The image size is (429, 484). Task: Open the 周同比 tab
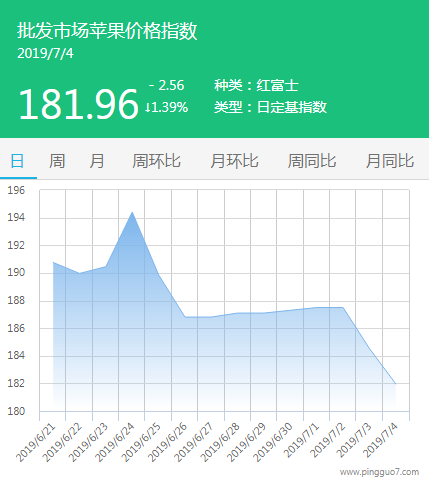tap(312, 161)
